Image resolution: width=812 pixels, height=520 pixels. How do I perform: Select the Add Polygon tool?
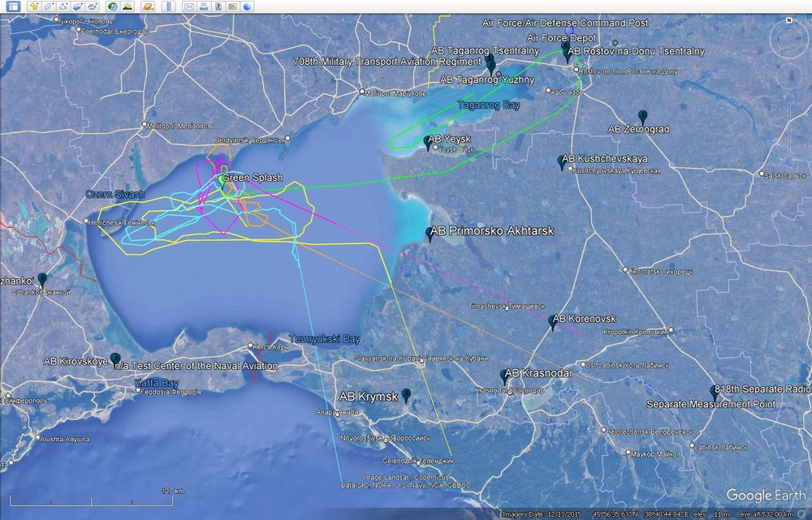(x=48, y=6)
